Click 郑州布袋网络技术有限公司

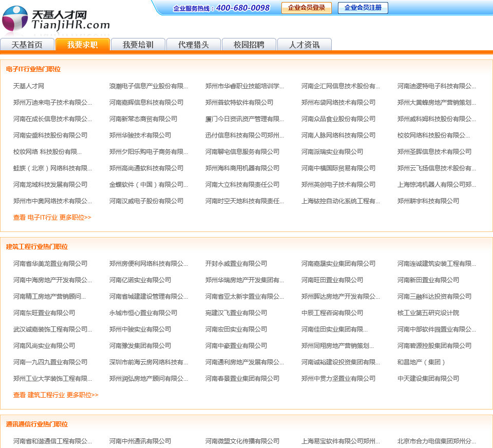click(338, 103)
